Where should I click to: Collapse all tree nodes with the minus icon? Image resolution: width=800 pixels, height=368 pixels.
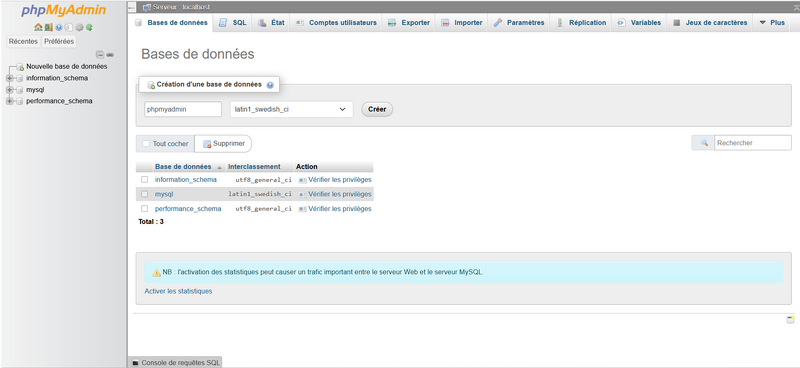pos(100,55)
